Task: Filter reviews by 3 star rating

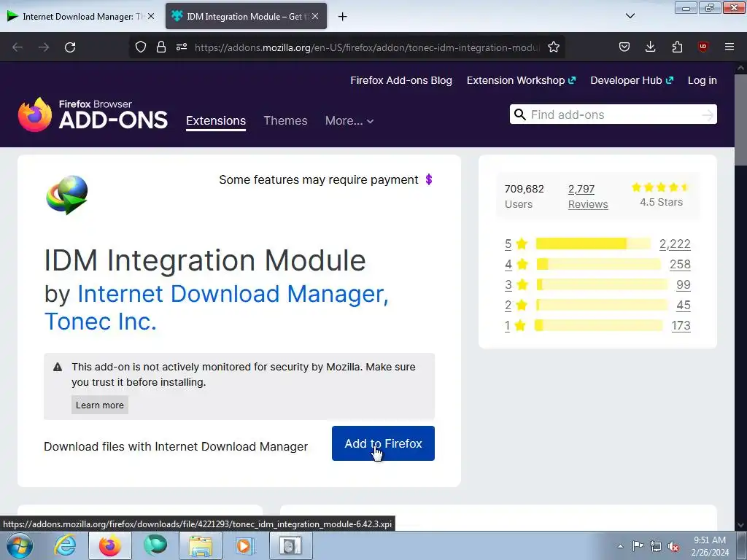Action: click(x=516, y=285)
